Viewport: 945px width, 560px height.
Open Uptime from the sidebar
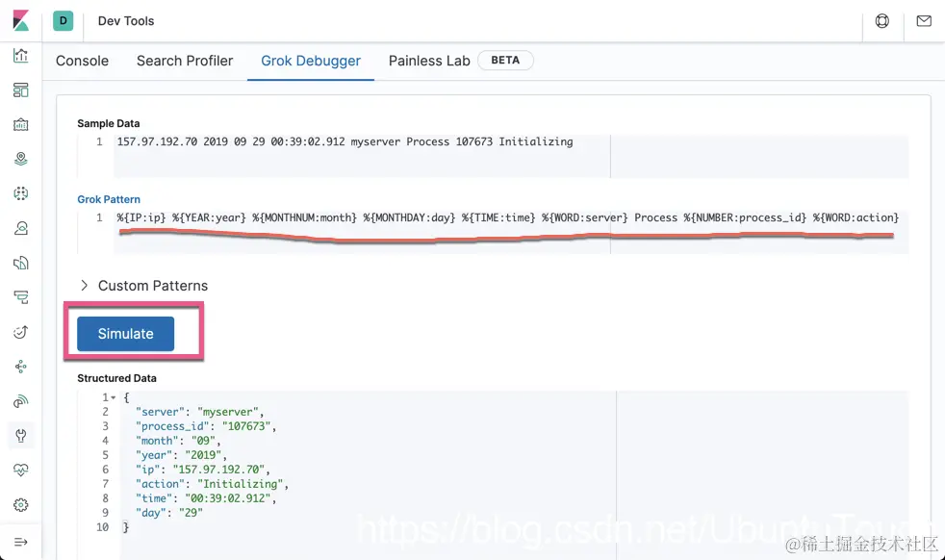click(20, 332)
